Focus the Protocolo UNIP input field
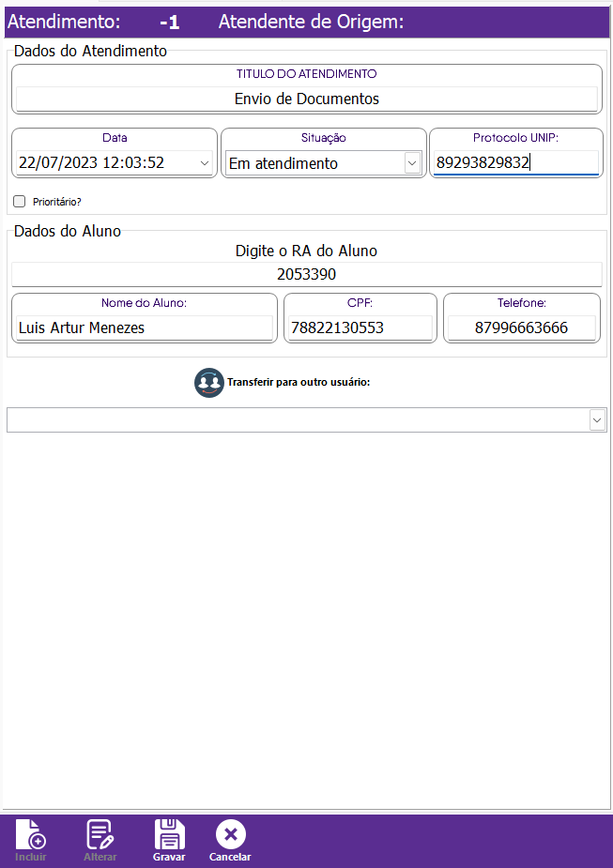 (514, 163)
